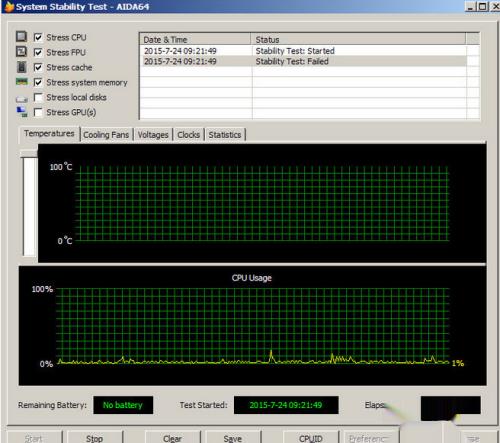Screen dimensions: 500x443
Task: Click the Status column header
Action: (358, 39)
